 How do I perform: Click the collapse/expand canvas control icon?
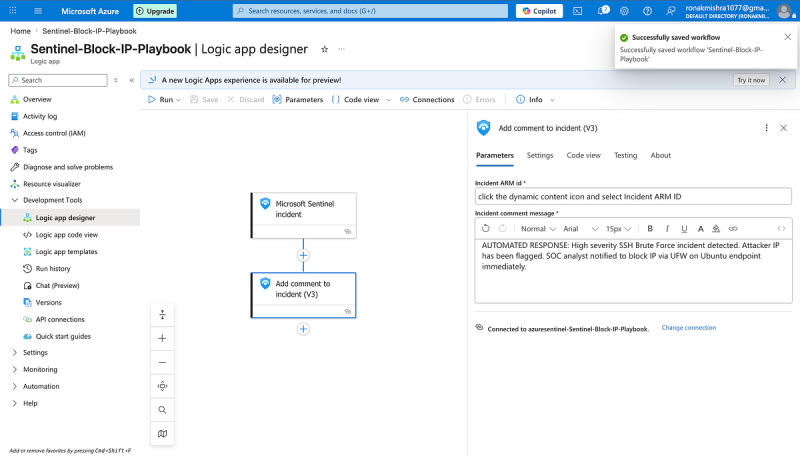point(162,315)
